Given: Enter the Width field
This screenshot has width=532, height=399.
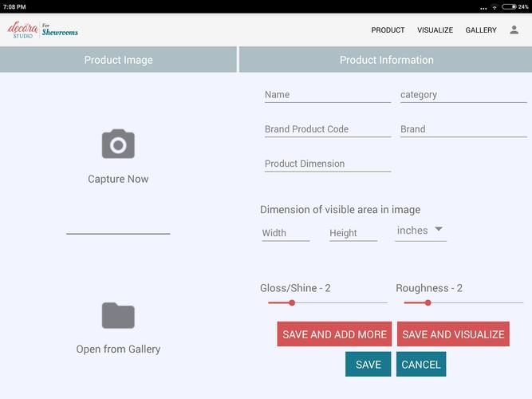Looking at the screenshot, I should coord(286,233).
